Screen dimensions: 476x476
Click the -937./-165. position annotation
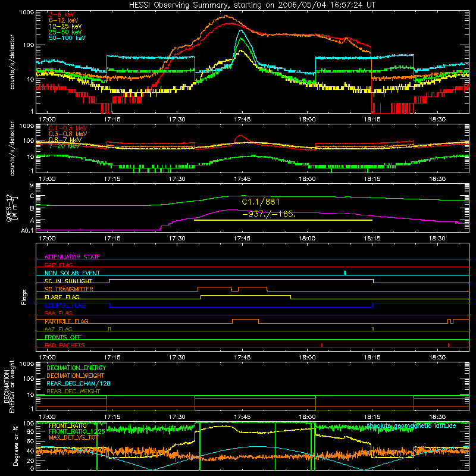pos(269,214)
